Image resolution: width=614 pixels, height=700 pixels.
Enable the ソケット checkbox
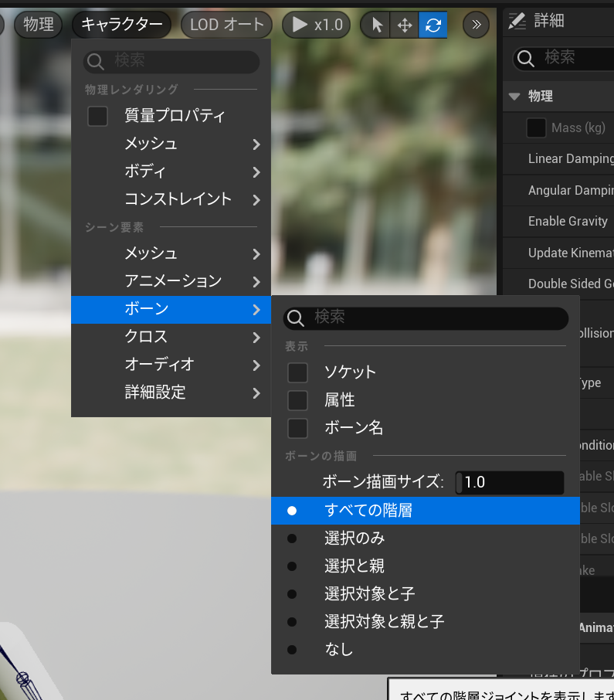point(297,372)
